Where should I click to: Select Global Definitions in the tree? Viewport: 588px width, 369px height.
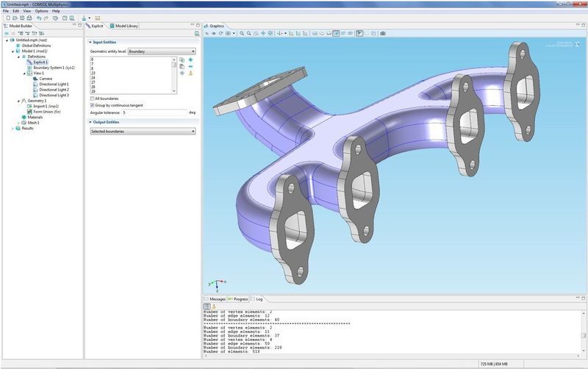(x=36, y=46)
